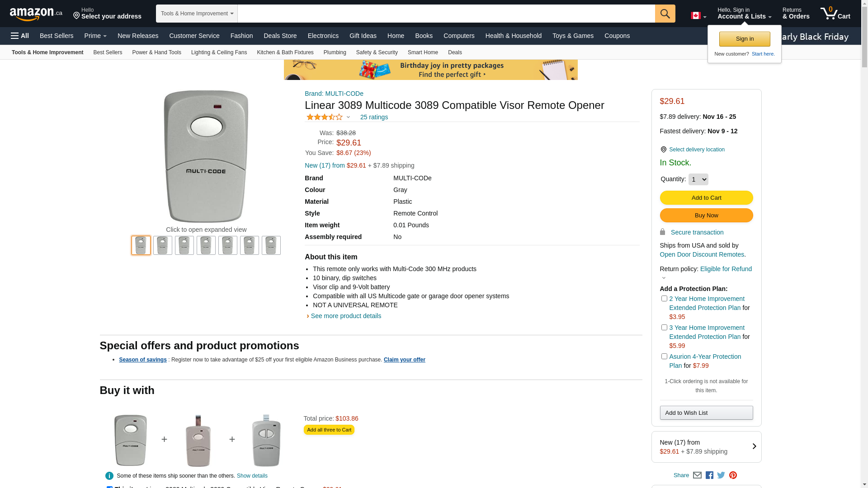Screen dimensions: 868x488
Task: Share product on Twitter icon
Action: [x=721, y=475]
